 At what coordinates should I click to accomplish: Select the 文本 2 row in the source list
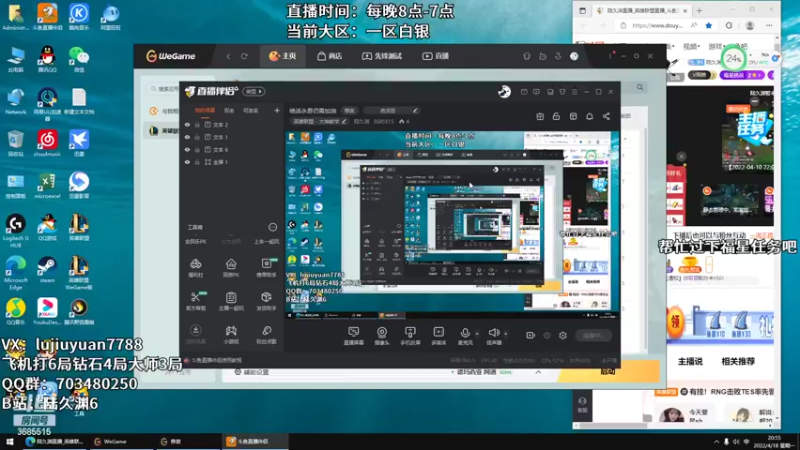(x=232, y=124)
